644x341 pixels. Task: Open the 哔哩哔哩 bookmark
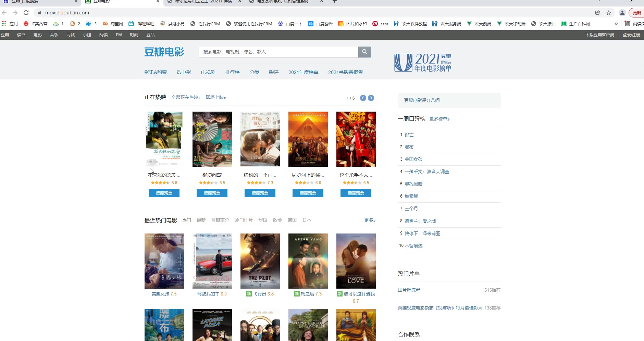click(x=141, y=24)
